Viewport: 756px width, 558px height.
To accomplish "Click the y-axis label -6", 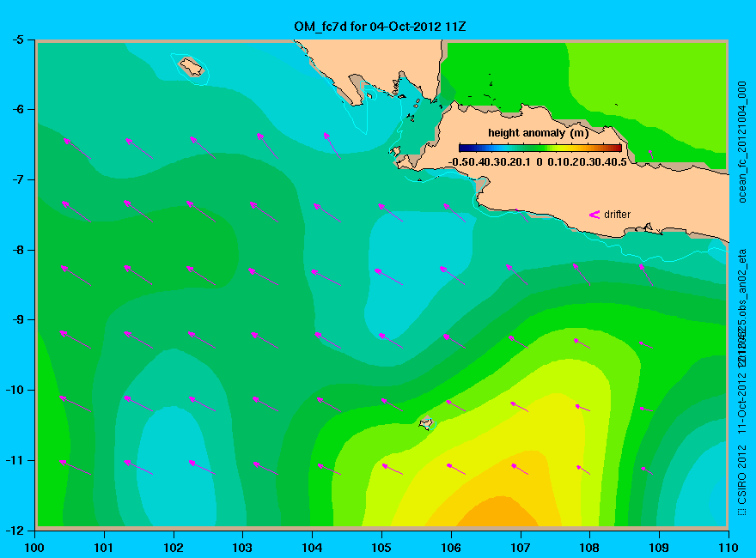I will coord(18,109).
